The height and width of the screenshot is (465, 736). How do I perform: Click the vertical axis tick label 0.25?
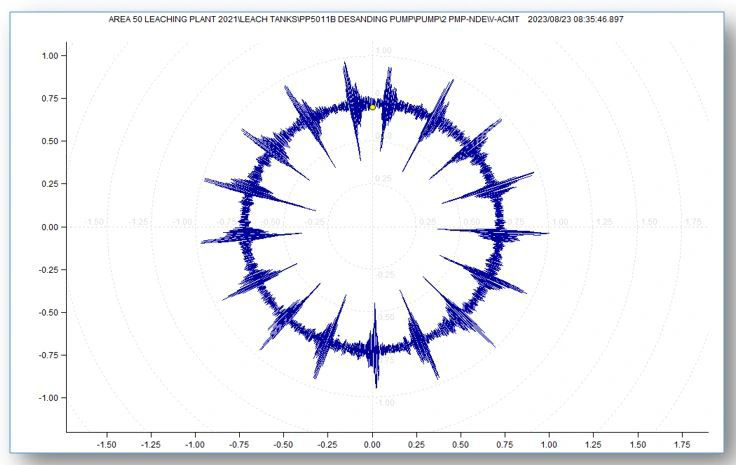tap(50, 184)
